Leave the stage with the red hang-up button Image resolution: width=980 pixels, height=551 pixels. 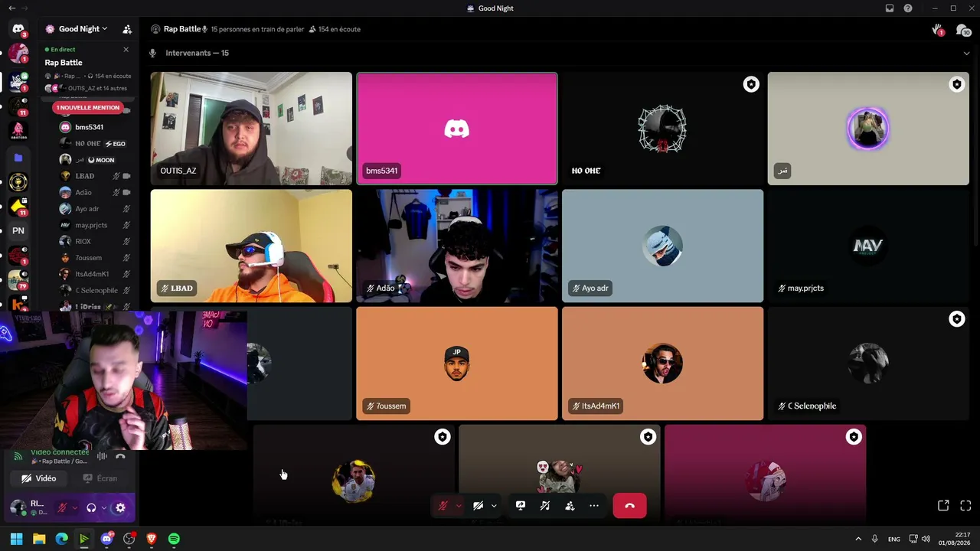[629, 506]
